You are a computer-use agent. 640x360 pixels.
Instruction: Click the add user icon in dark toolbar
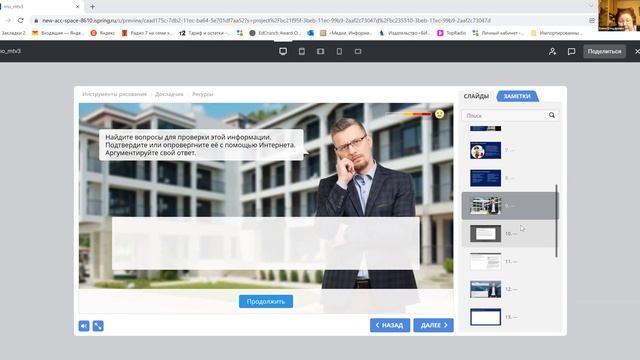point(552,51)
